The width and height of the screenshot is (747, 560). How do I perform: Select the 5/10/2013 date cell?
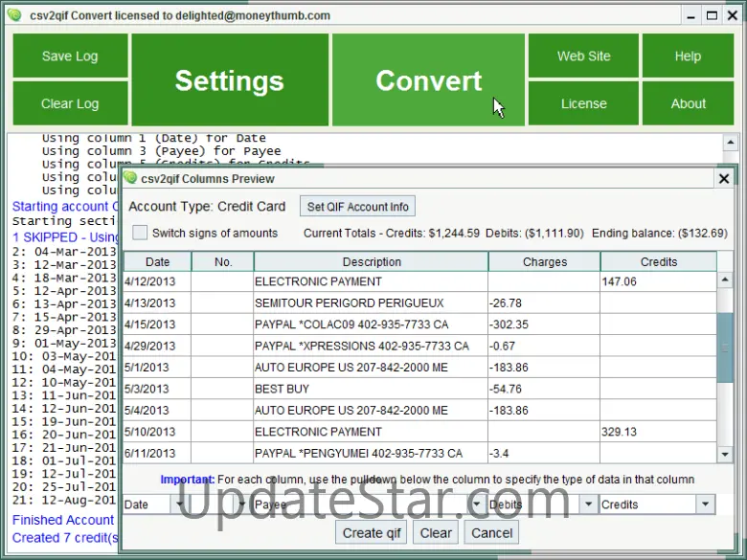click(157, 432)
